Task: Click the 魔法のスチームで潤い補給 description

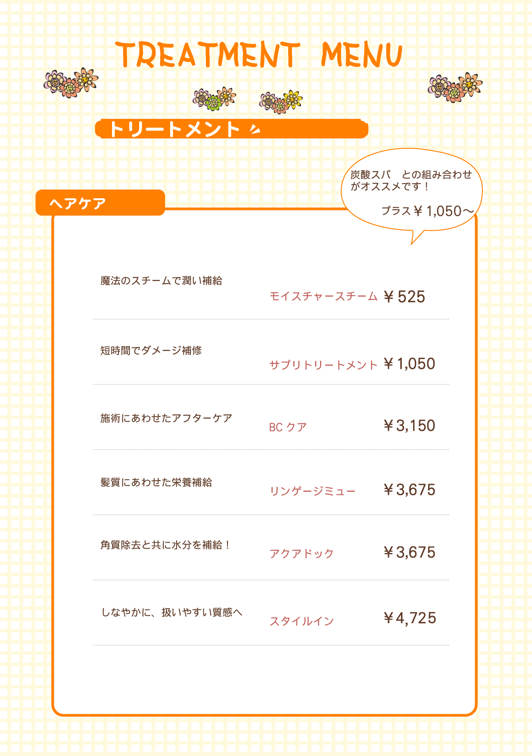Action: (x=161, y=281)
